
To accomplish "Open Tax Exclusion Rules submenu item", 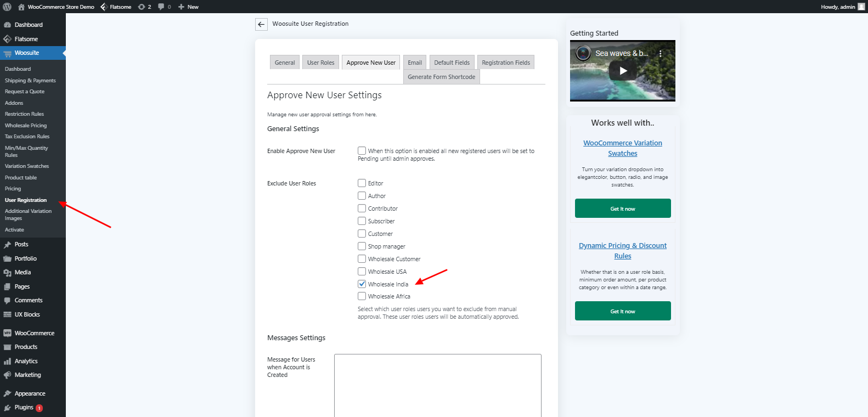I will tap(27, 137).
